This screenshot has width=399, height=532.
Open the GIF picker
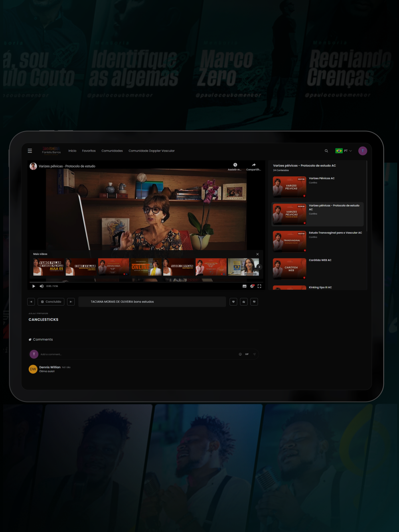tap(247, 354)
